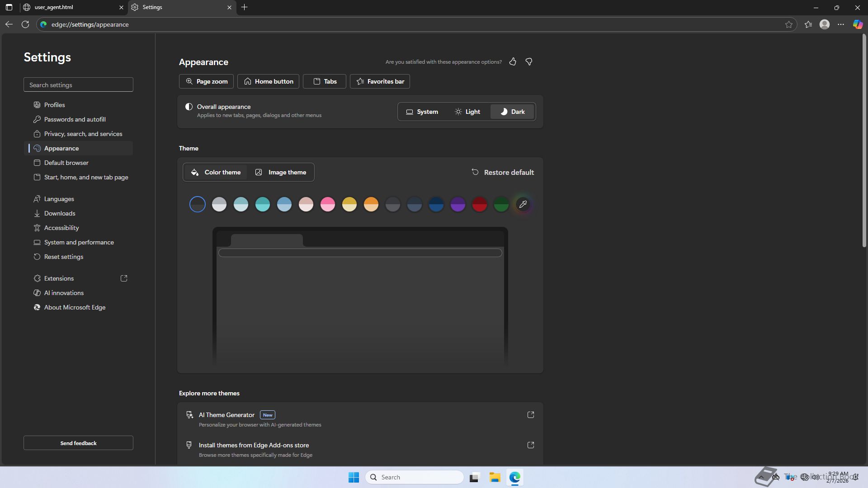Click the Search settings input field

pyautogui.click(x=78, y=84)
